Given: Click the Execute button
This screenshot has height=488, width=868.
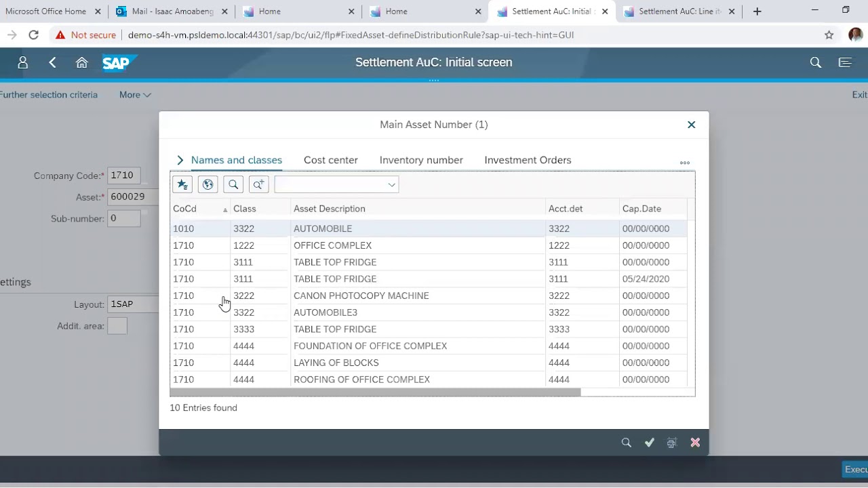Looking at the screenshot, I should point(855,469).
